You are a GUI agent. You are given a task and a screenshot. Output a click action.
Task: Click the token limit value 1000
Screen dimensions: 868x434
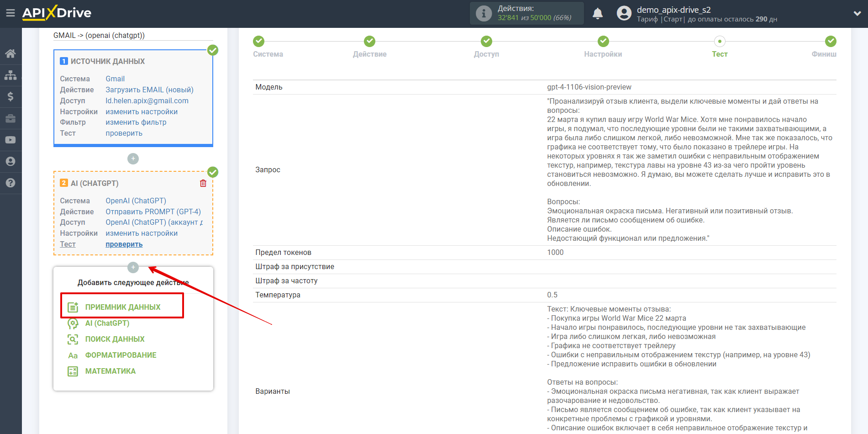pos(555,252)
